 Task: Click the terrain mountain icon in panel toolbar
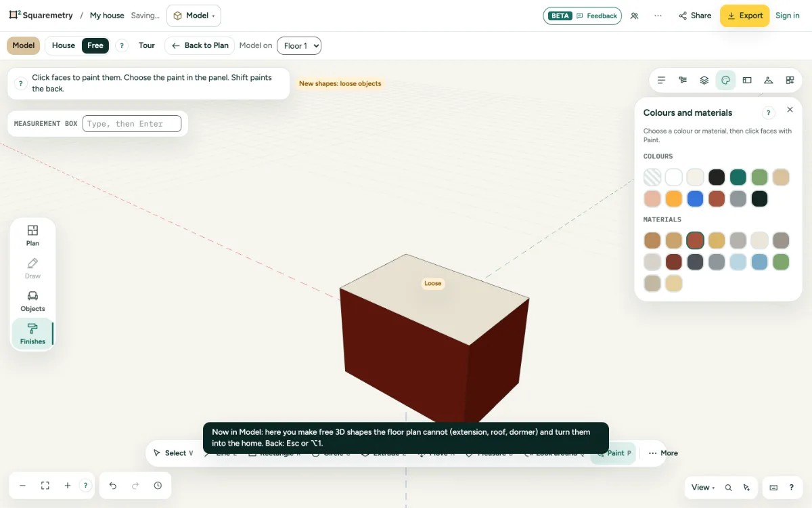click(769, 80)
